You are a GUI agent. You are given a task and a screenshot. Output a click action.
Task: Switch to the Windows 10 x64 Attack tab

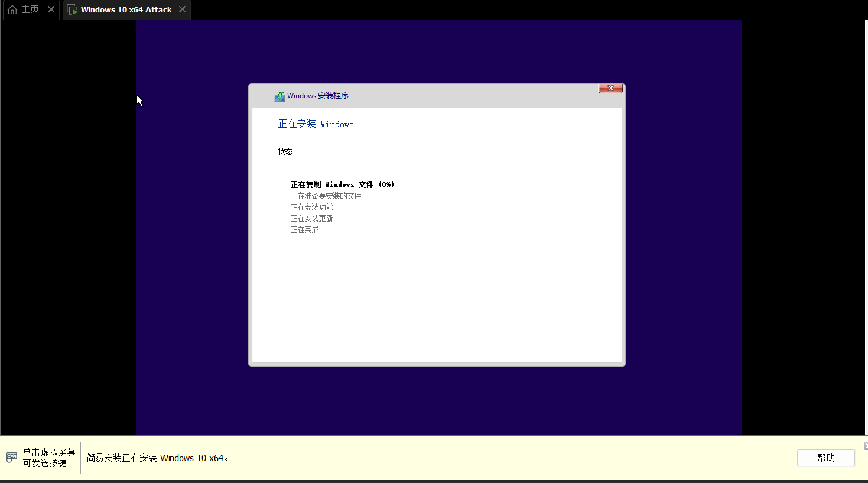tap(126, 9)
